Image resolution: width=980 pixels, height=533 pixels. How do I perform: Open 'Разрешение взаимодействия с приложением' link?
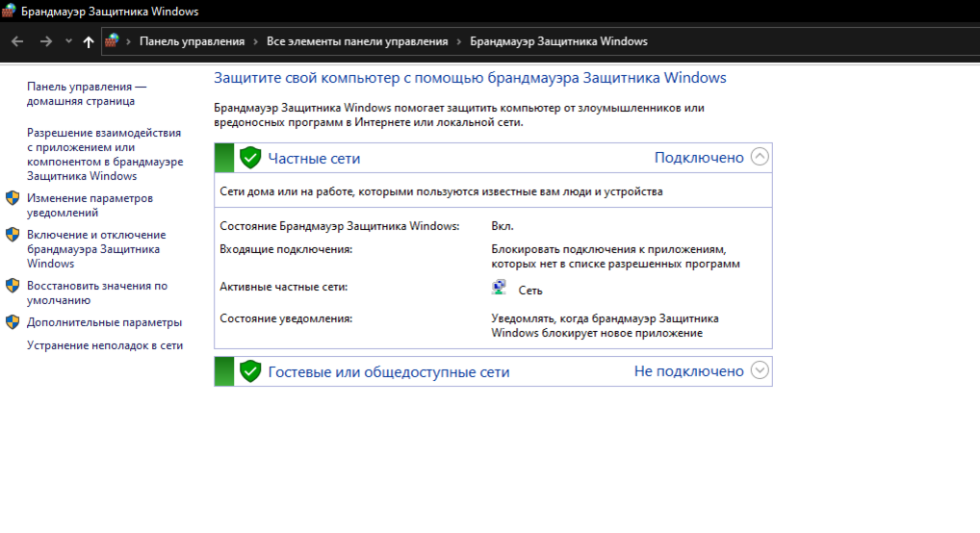105,154
